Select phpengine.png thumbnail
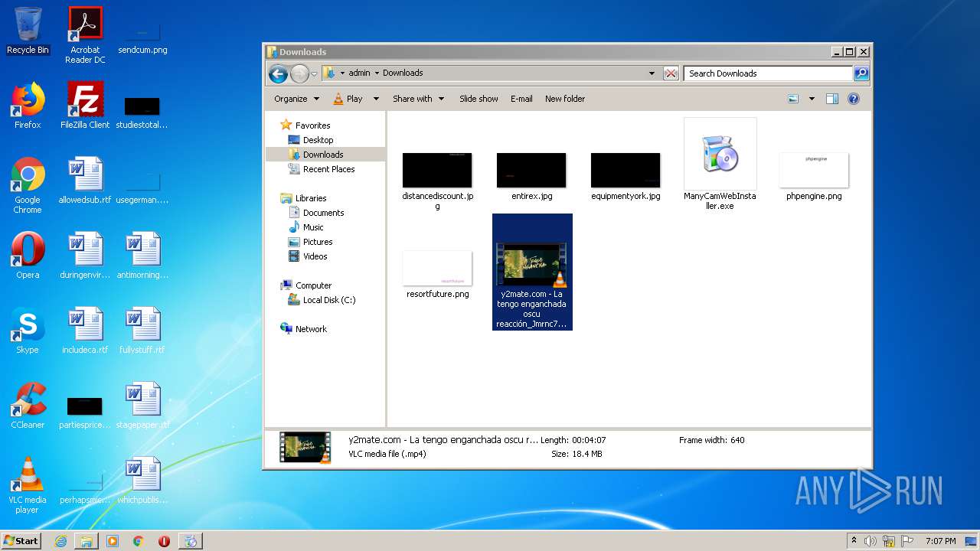980x551 pixels. [x=814, y=176]
